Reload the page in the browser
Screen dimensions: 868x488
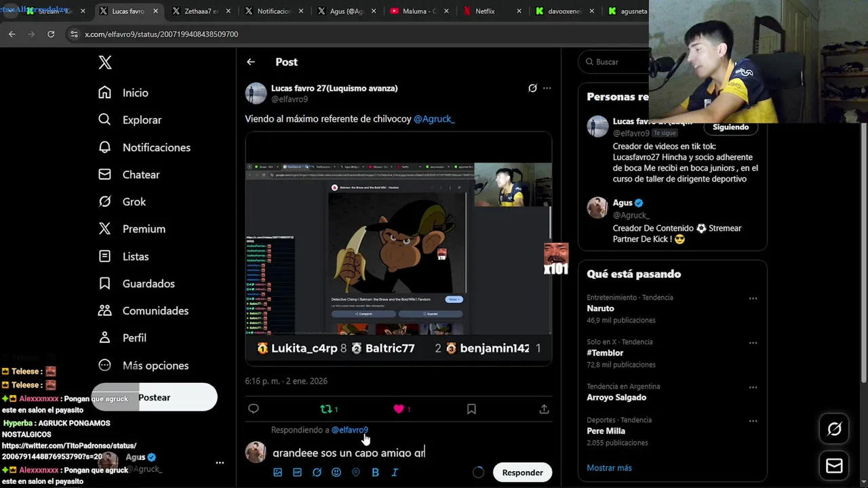tap(51, 34)
